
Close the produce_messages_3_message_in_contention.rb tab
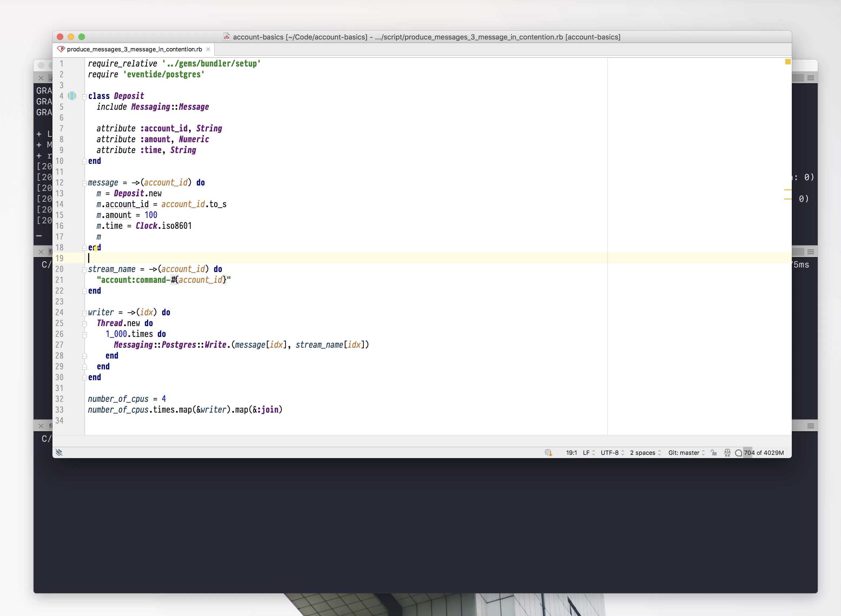click(208, 49)
